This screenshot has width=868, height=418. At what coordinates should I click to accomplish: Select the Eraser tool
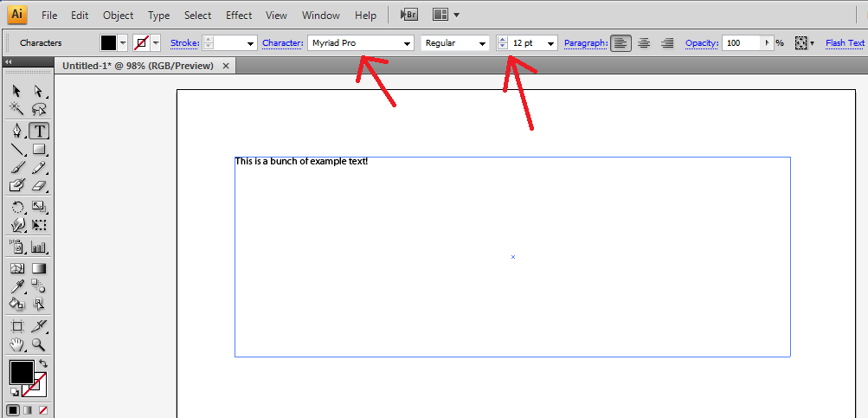coord(39,185)
